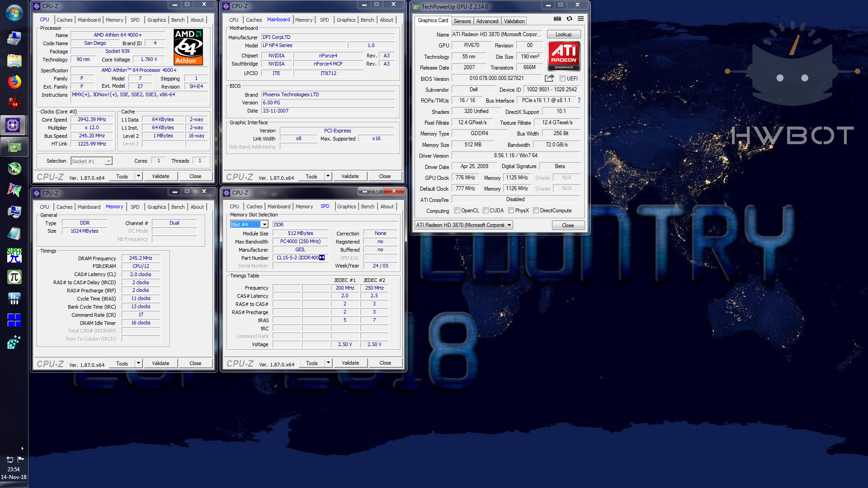Click Validate in the Mainboard CPU-Z window
Image resolution: width=868 pixels, height=488 pixels.
[x=350, y=176]
